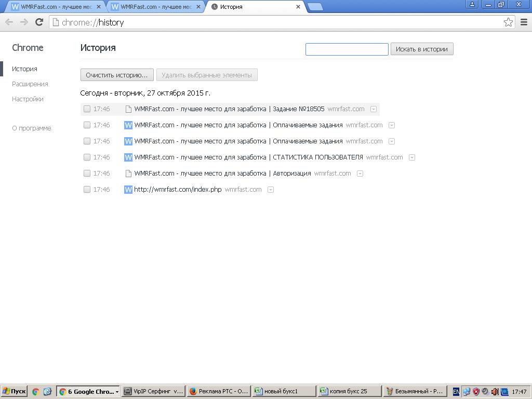Click the browser Forward arrow
532x399 pixels.
pyautogui.click(x=24, y=22)
